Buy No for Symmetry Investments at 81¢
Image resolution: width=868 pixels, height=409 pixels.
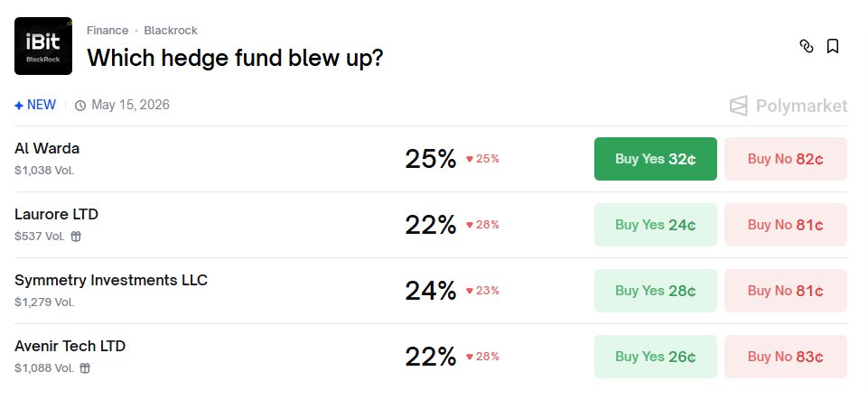785,291
